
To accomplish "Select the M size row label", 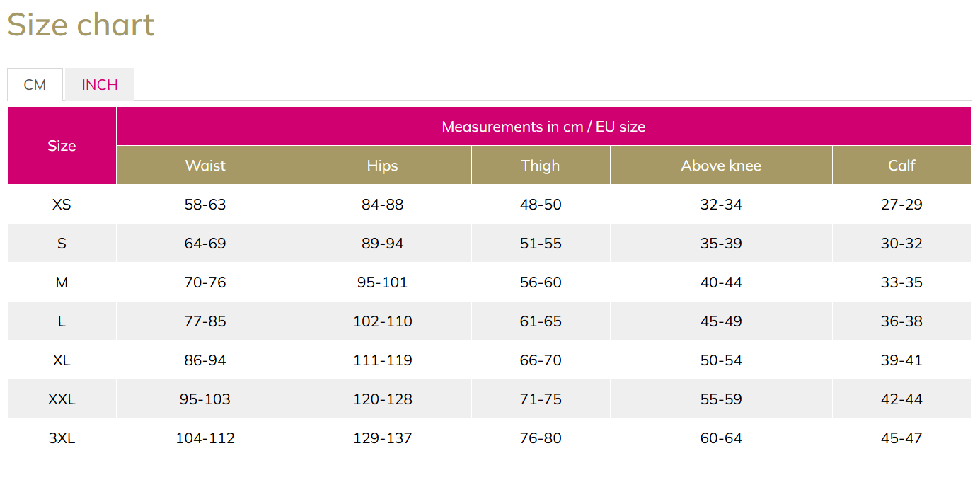I will (62, 282).
